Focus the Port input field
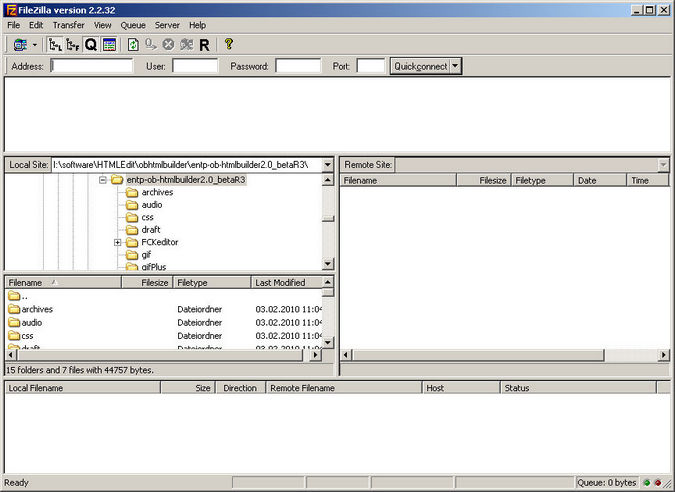 pos(371,66)
